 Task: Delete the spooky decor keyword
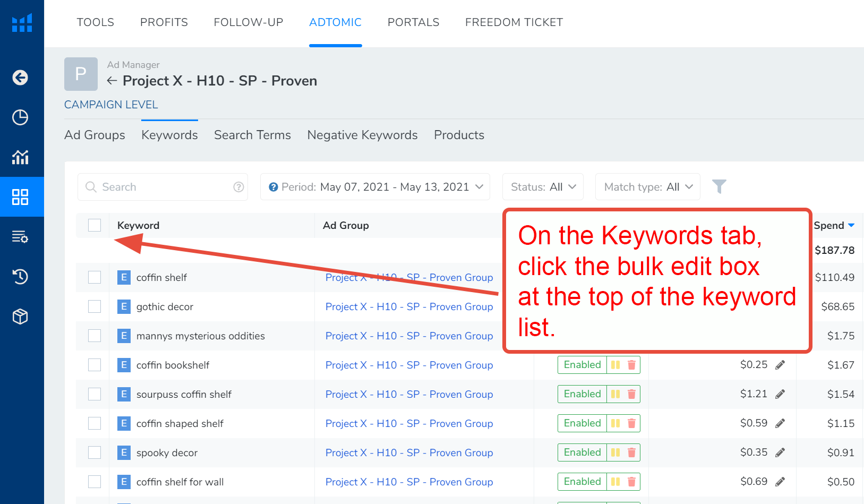pos(631,452)
